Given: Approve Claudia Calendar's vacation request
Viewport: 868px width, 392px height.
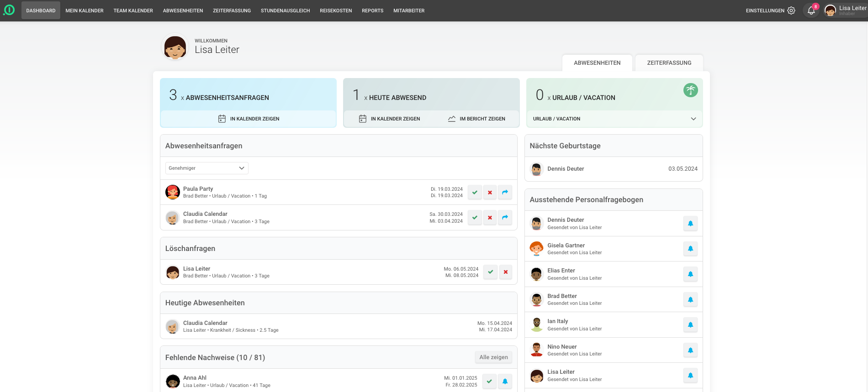Looking at the screenshot, I should click(475, 218).
